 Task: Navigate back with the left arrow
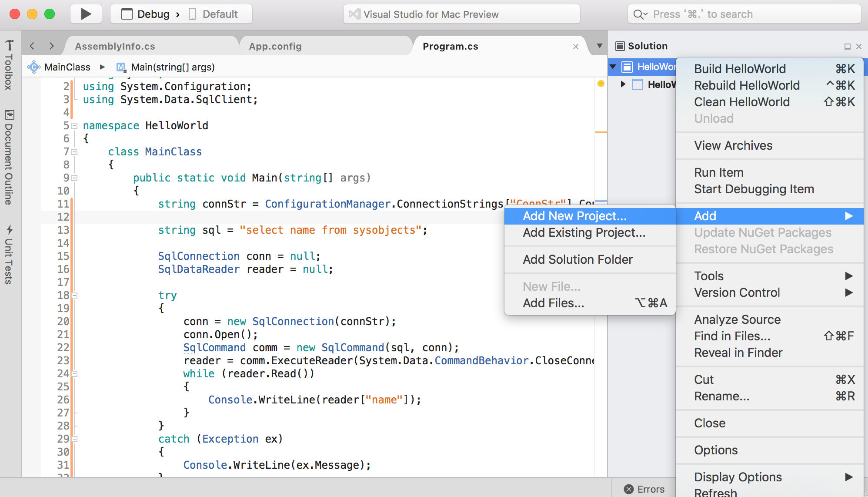[x=32, y=46]
